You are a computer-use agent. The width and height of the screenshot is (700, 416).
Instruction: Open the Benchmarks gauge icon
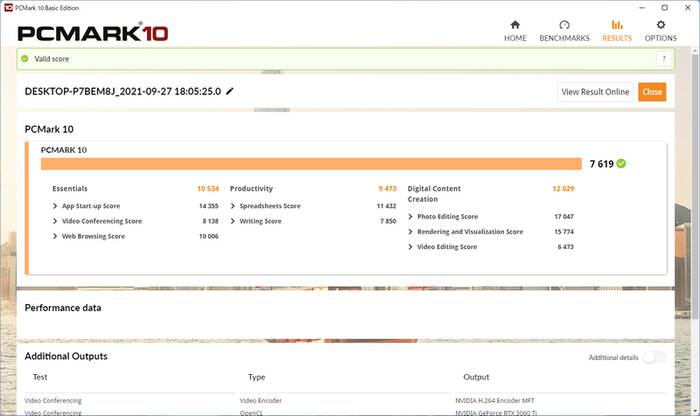tap(564, 25)
